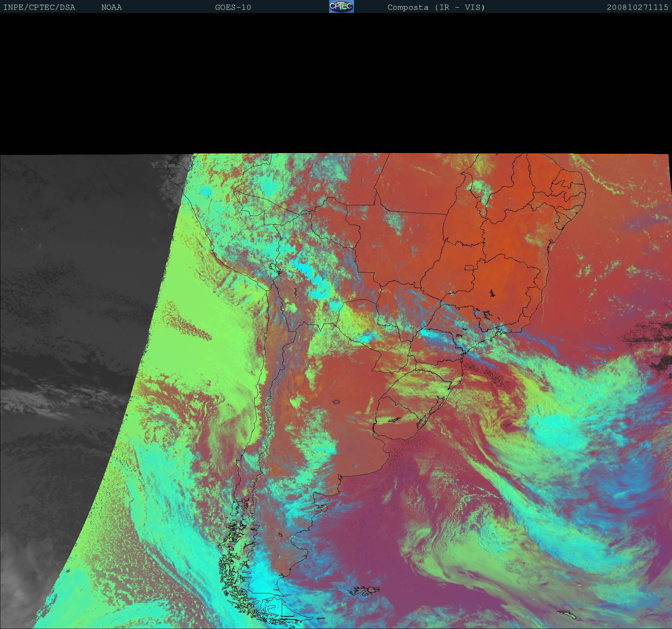Click the Mar Chiquita lake outline in Argentina
Viewport: 672px width, 629px height.
336,402
